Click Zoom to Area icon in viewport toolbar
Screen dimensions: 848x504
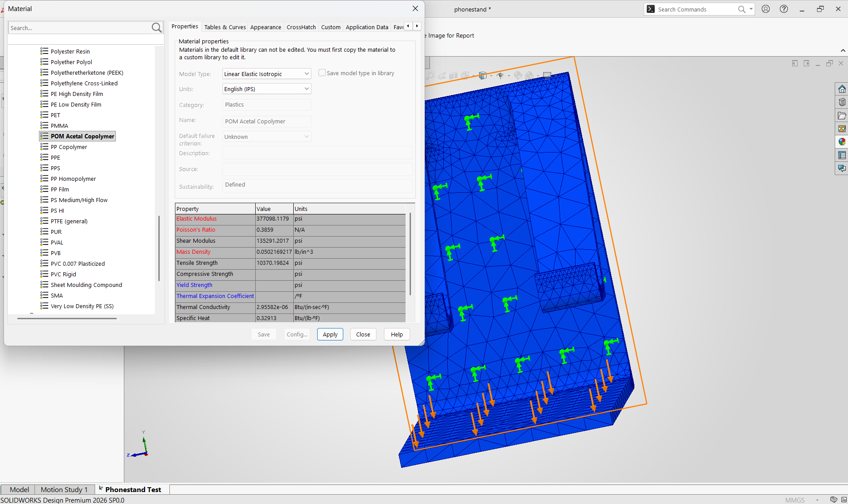point(431,76)
